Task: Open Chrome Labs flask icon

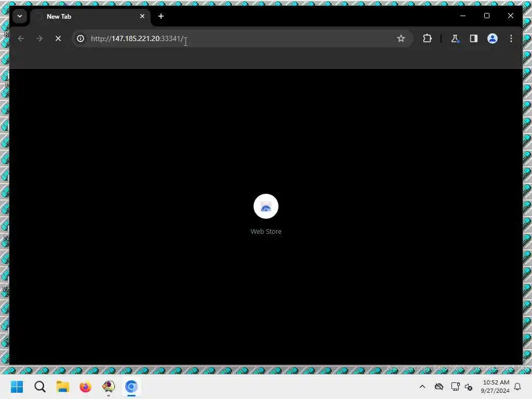Action: click(455, 38)
